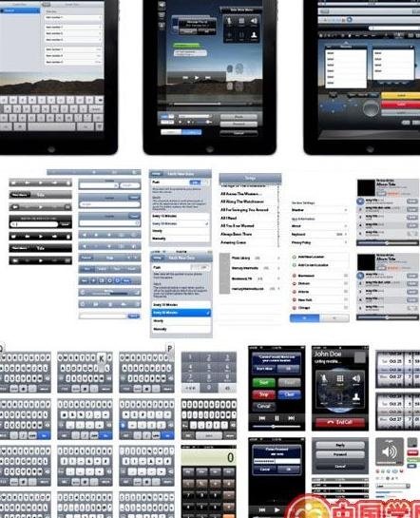The height and width of the screenshot is (518, 420).
Task: Tap the contacts icon on John Doe call screen
Action: 356,397
